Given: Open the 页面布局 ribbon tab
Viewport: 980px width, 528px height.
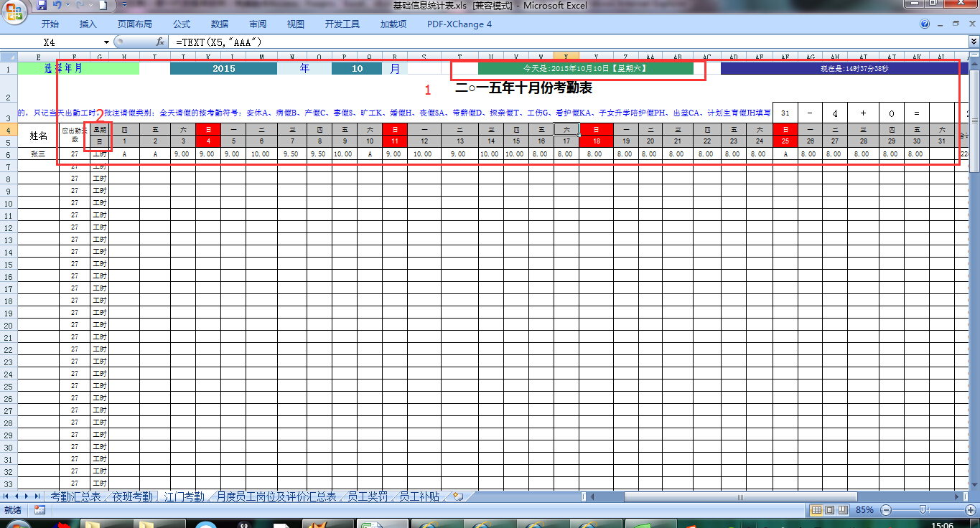Looking at the screenshot, I should pyautogui.click(x=134, y=24).
